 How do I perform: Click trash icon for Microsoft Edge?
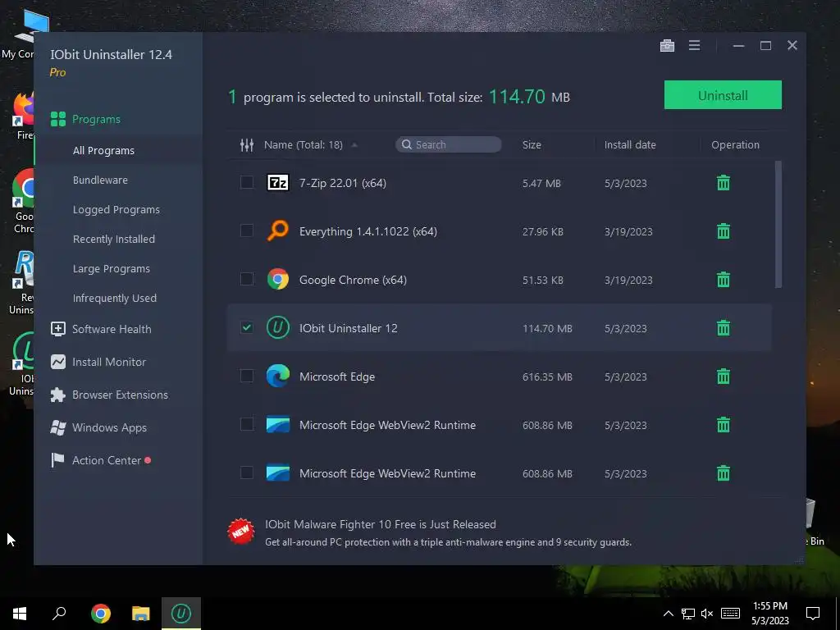[x=724, y=376]
